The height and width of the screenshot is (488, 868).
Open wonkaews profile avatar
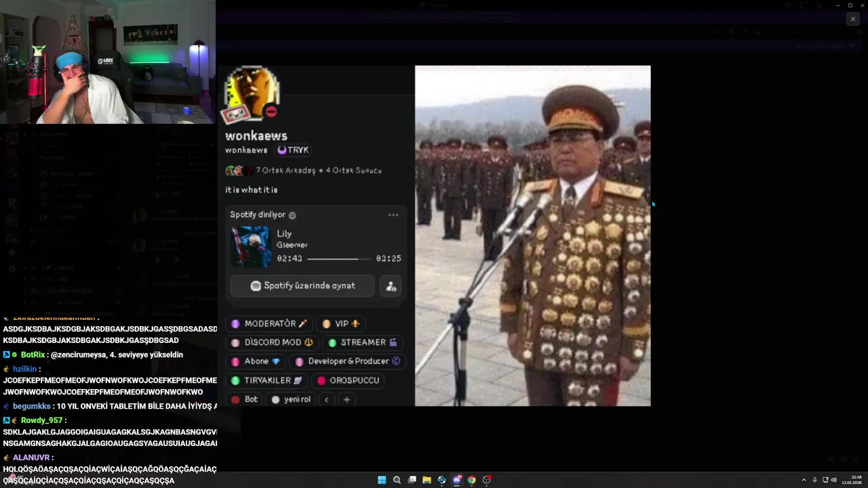(x=252, y=94)
